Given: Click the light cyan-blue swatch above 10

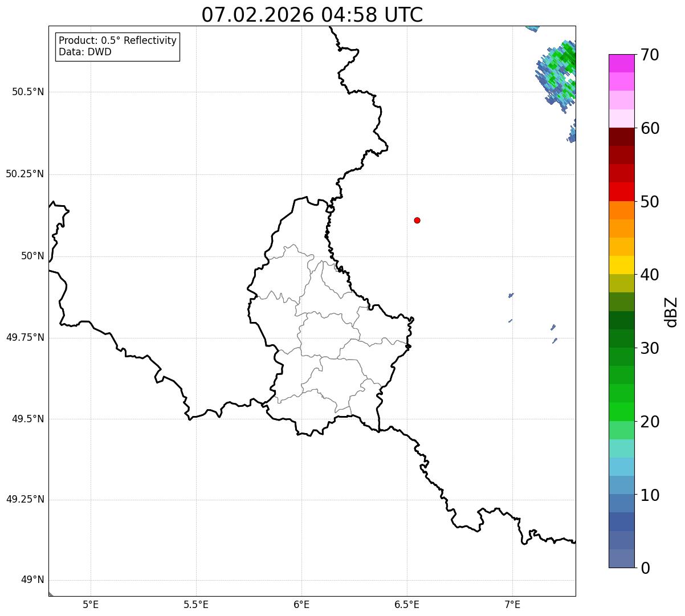Looking at the screenshot, I should click(x=621, y=467).
